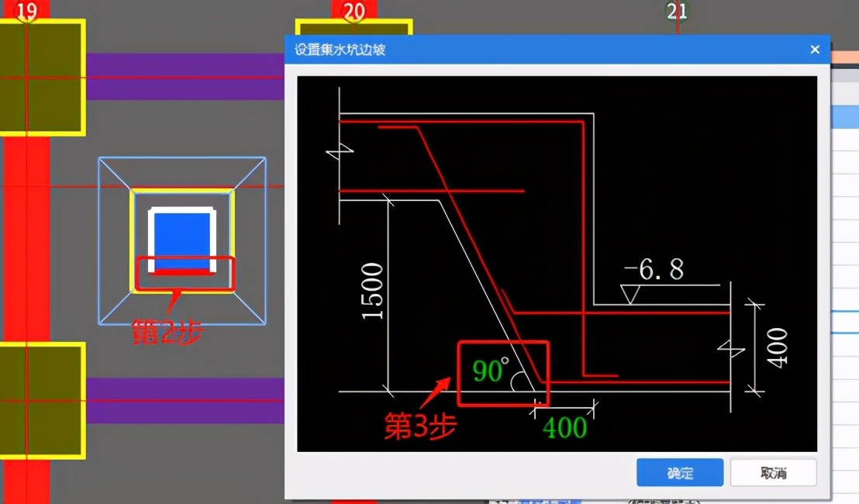
Task: Select the upper yellow column on axis 19
Action: coord(42,78)
